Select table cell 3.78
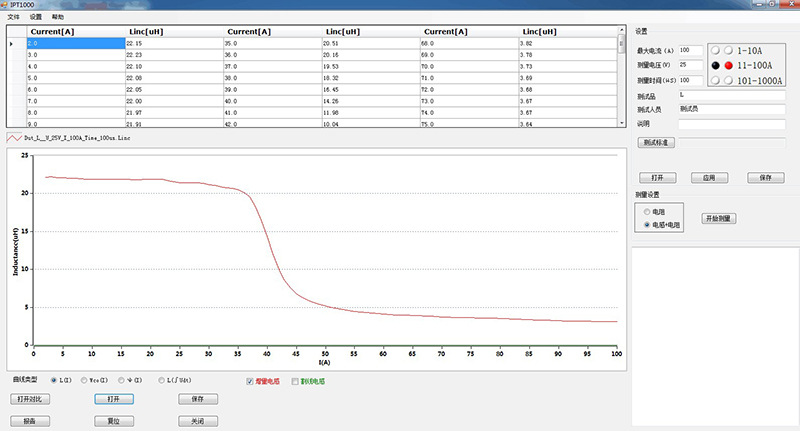This screenshot has height=431, width=800. point(568,55)
